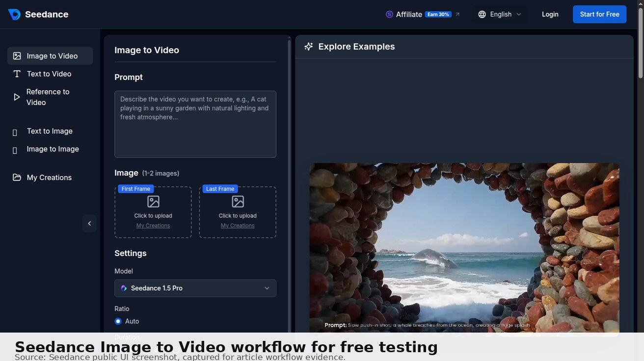The height and width of the screenshot is (361, 644).
Task: Click the Login button
Action: tap(550, 14)
